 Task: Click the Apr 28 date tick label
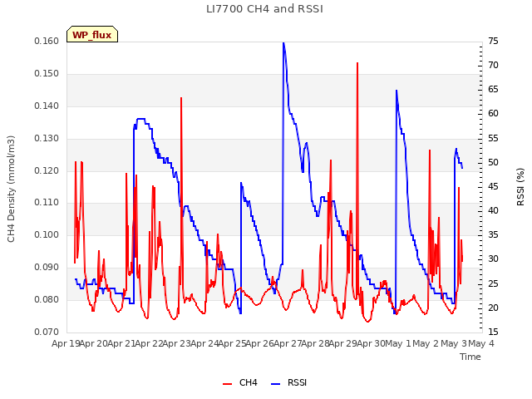tap(315, 343)
